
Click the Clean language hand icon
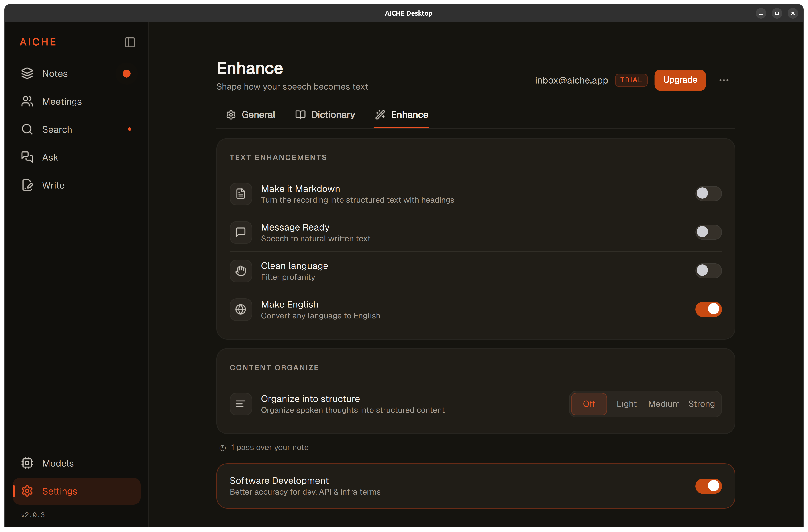(241, 271)
